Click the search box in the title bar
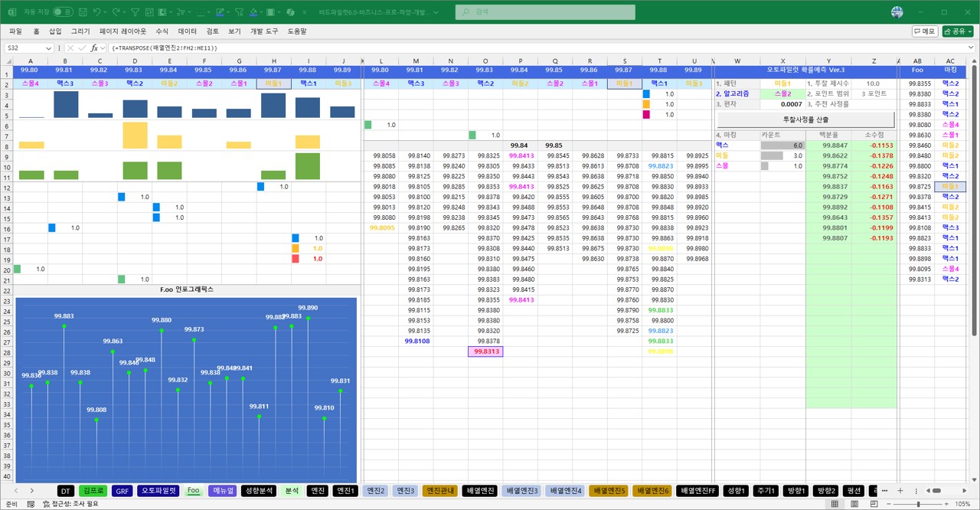The width and height of the screenshot is (980, 510). pos(545,12)
